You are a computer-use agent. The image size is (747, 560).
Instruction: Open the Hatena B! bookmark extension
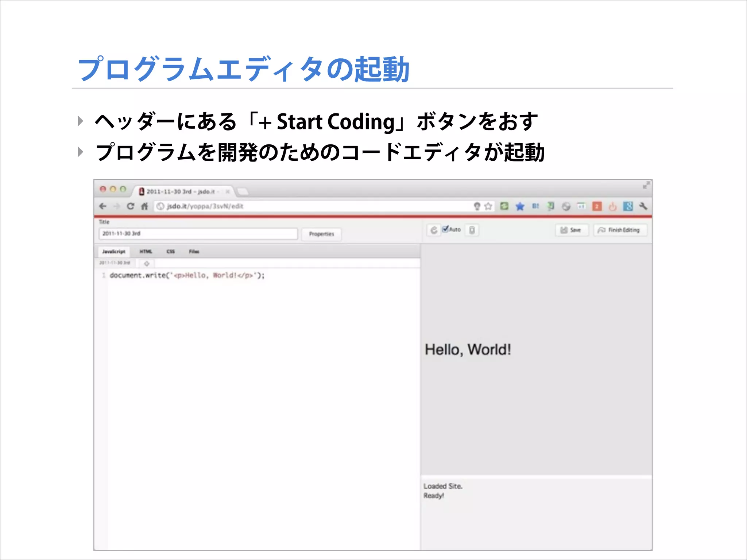click(x=535, y=206)
